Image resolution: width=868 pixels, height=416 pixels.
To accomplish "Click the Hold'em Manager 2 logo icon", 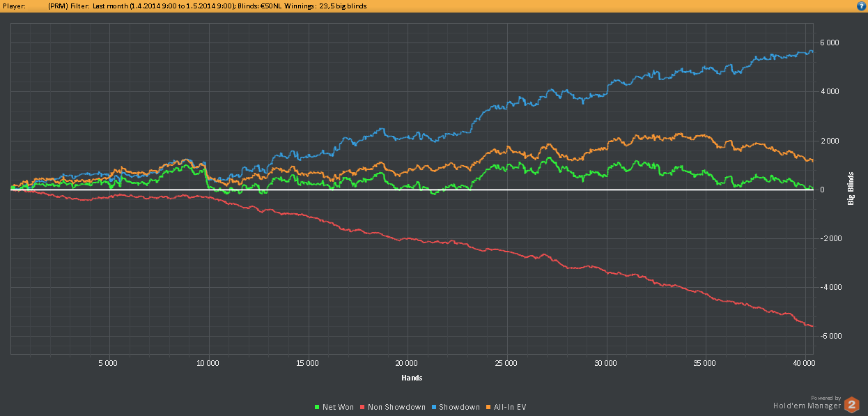I will 851,405.
